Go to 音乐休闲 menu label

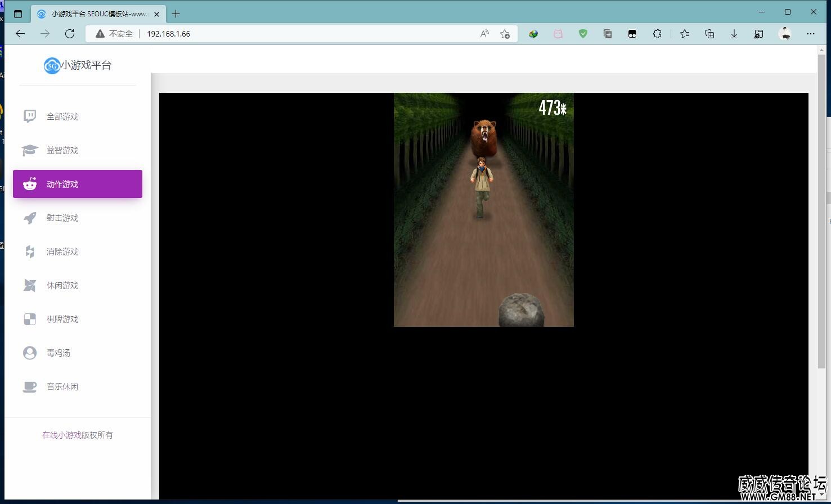tap(62, 386)
